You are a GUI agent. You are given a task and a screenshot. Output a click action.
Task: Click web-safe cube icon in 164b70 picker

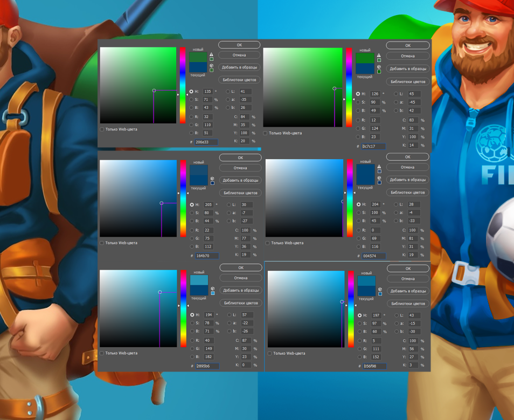click(x=212, y=178)
